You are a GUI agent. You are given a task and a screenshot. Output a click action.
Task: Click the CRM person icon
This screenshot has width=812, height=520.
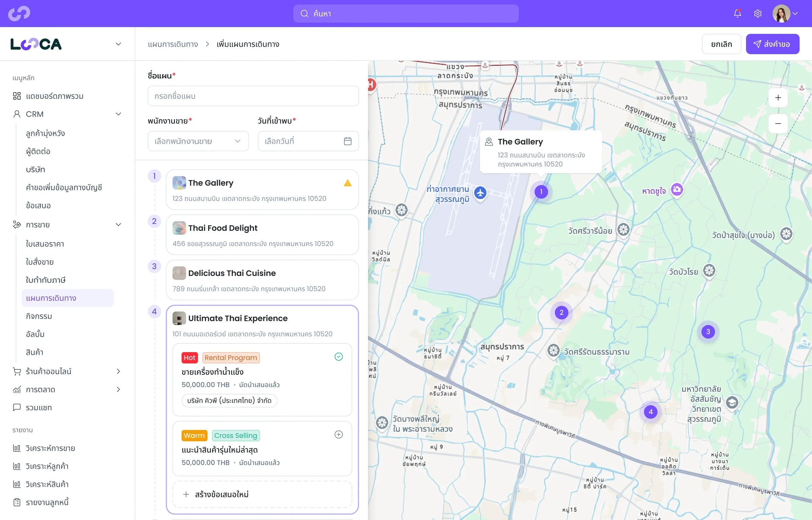17,114
